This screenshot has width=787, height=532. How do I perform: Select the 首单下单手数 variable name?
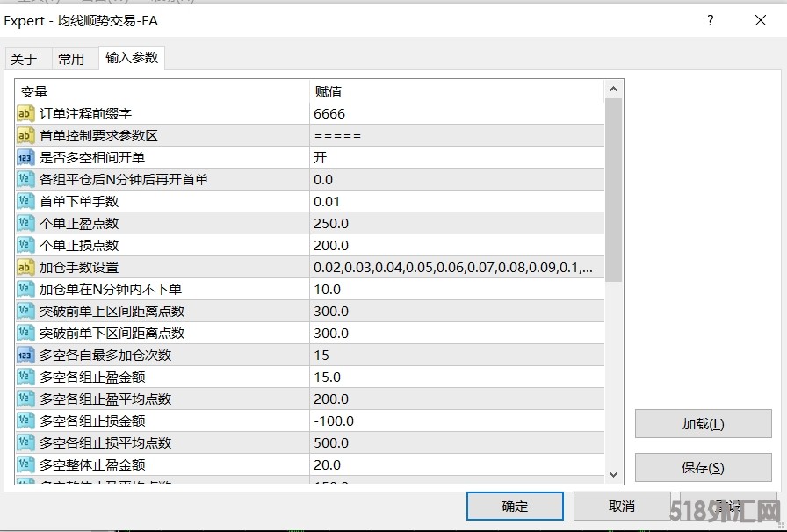[x=79, y=202]
